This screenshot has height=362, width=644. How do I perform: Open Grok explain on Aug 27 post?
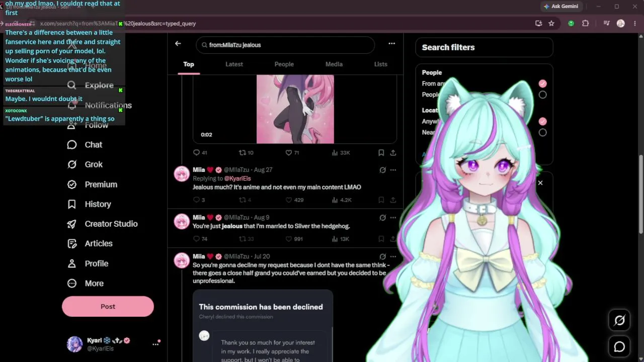(x=382, y=170)
